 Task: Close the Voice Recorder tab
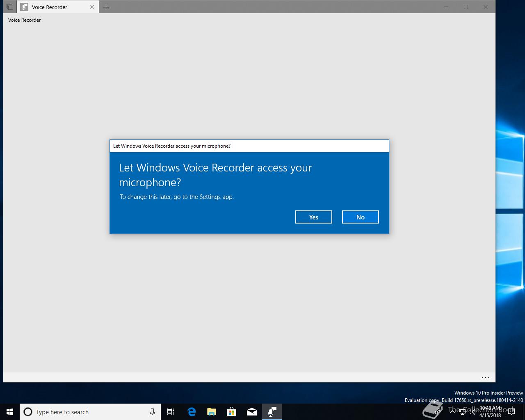click(92, 7)
